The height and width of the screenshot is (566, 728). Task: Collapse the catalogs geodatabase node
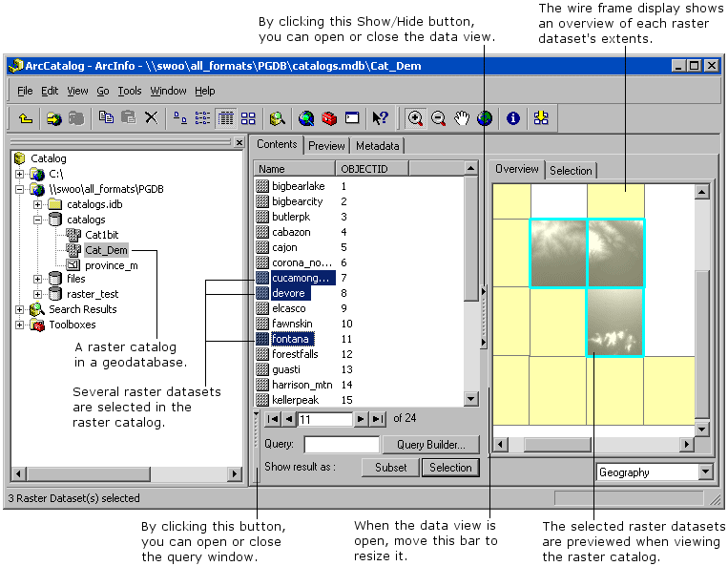pyautogui.click(x=38, y=220)
